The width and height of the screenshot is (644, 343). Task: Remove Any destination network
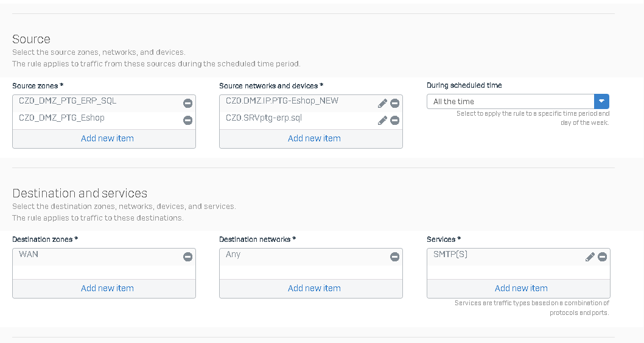point(394,256)
